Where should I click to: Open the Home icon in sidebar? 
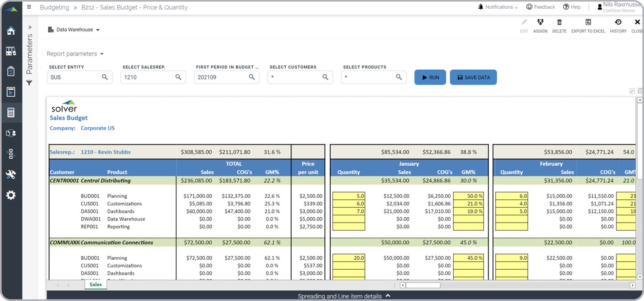pyautogui.click(x=11, y=31)
